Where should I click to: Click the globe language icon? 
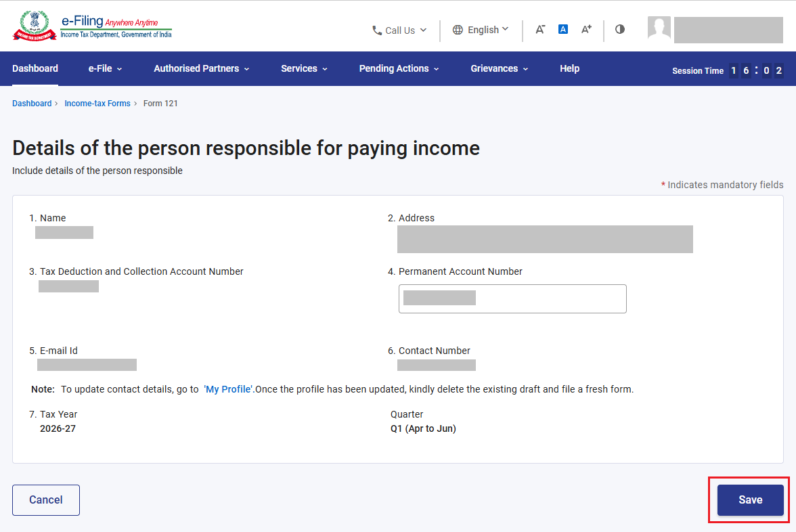[458, 30]
